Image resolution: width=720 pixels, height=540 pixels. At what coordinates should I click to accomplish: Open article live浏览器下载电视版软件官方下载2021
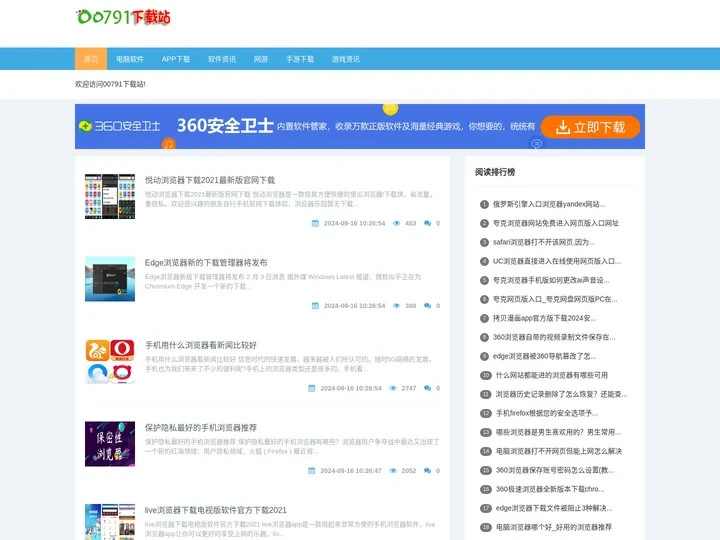tap(215, 510)
